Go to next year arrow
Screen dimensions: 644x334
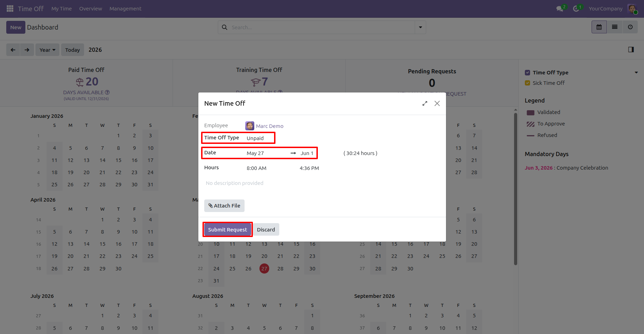coord(27,50)
